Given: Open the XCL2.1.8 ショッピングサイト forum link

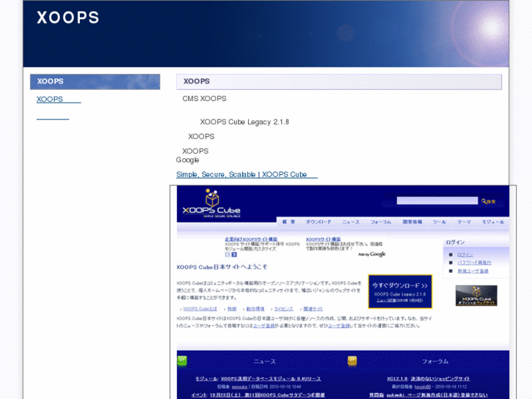Looking at the screenshot, I should [429, 379].
